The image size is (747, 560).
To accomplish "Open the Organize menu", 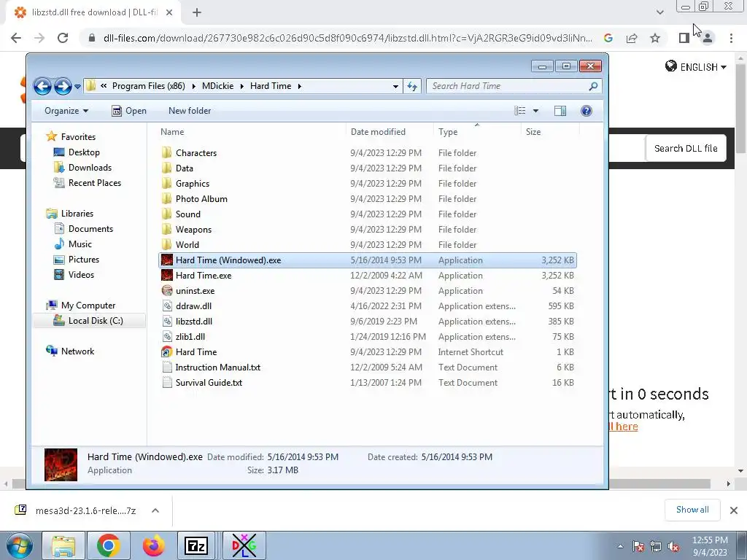I will (x=66, y=111).
